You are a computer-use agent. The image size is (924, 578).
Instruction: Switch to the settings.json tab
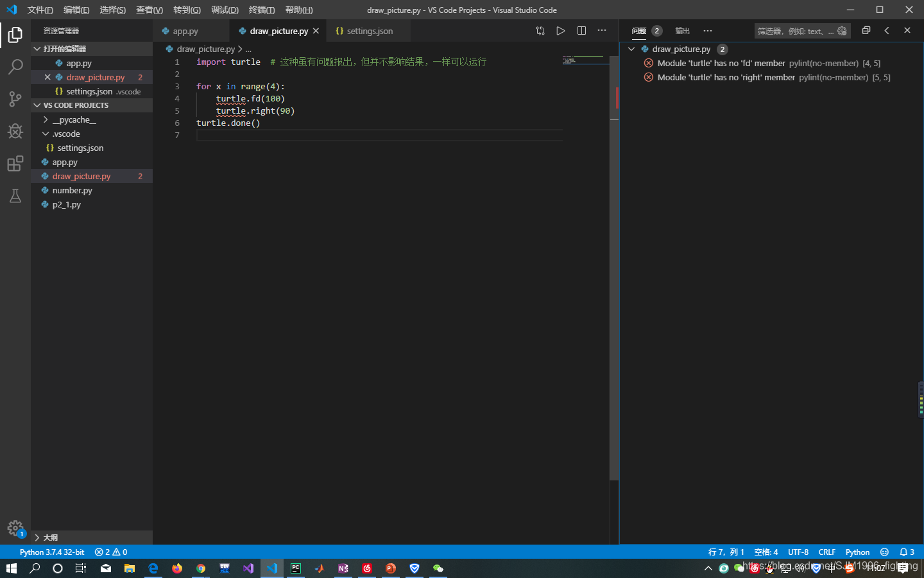[x=368, y=30]
